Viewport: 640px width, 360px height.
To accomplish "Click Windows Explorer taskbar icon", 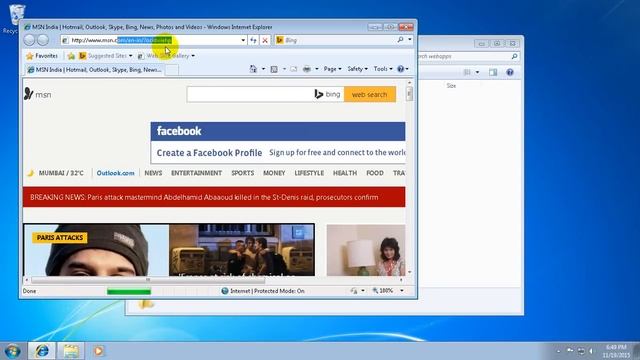I will [x=71, y=351].
